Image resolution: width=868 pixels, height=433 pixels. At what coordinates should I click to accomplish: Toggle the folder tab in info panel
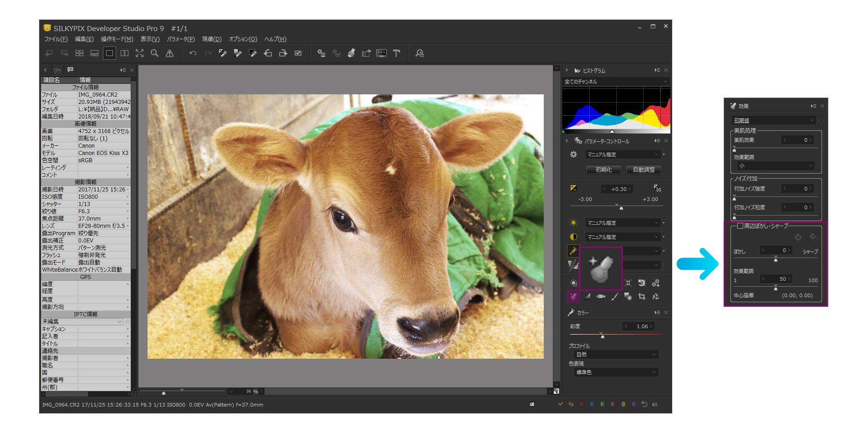[57, 70]
